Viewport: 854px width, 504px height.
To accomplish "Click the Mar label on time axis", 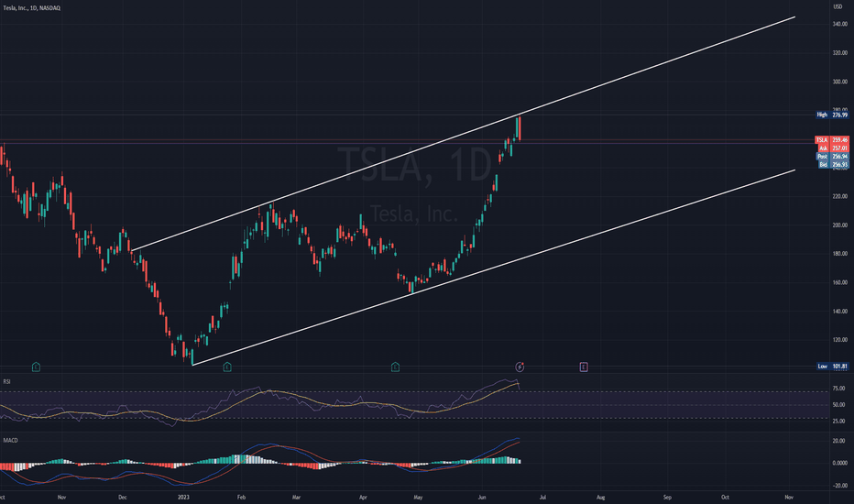I will [296, 497].
